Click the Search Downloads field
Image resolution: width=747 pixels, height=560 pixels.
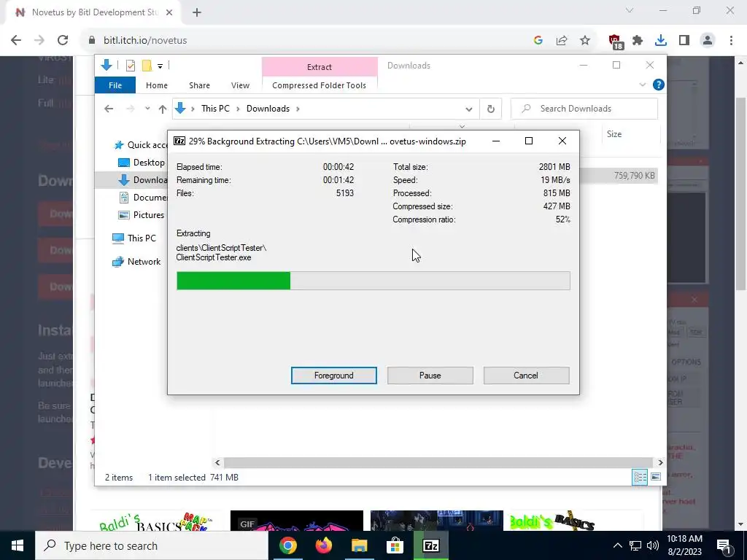coord(584,109)
